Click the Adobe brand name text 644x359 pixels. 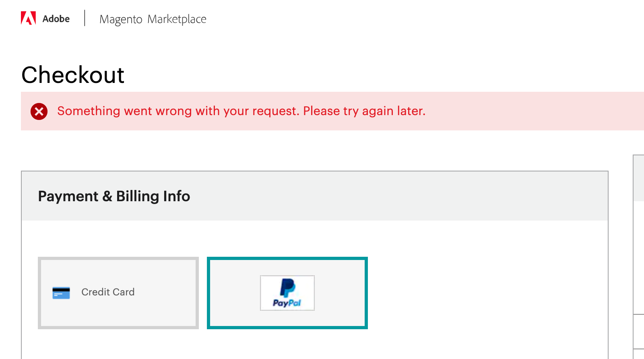[57, 19]
